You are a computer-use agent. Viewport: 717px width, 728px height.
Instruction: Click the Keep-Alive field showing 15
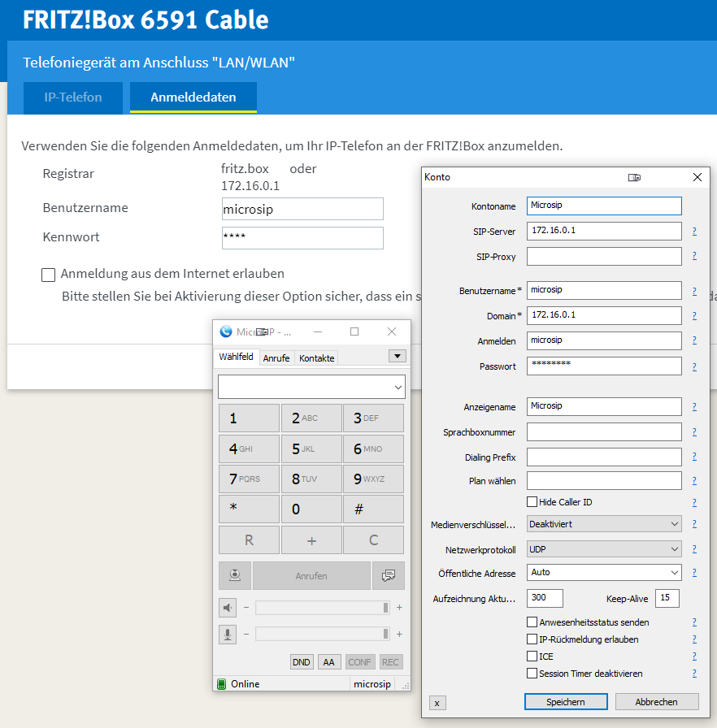click(667, 598)
